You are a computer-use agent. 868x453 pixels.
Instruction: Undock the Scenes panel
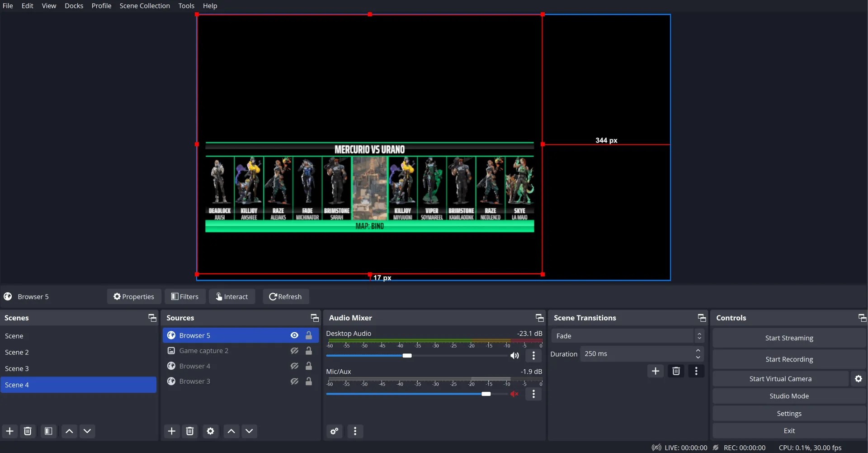[152, 318]
